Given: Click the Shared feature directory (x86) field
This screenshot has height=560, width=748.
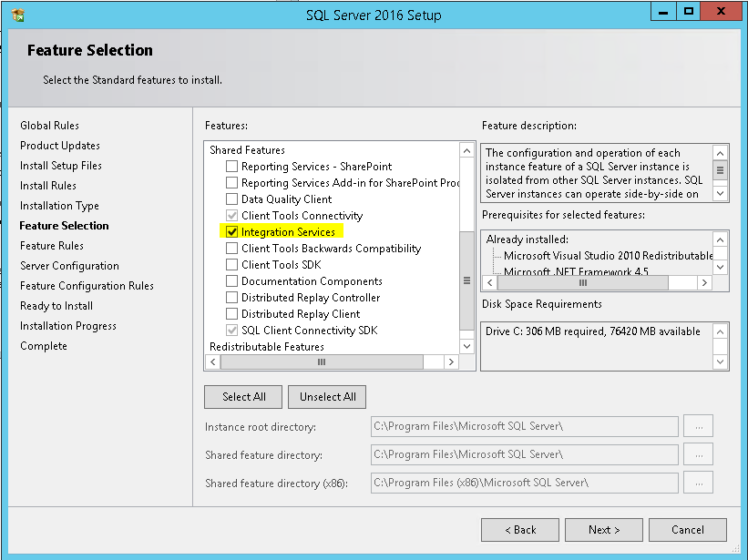Looking at the screenshot, I should tap(524, 483).
